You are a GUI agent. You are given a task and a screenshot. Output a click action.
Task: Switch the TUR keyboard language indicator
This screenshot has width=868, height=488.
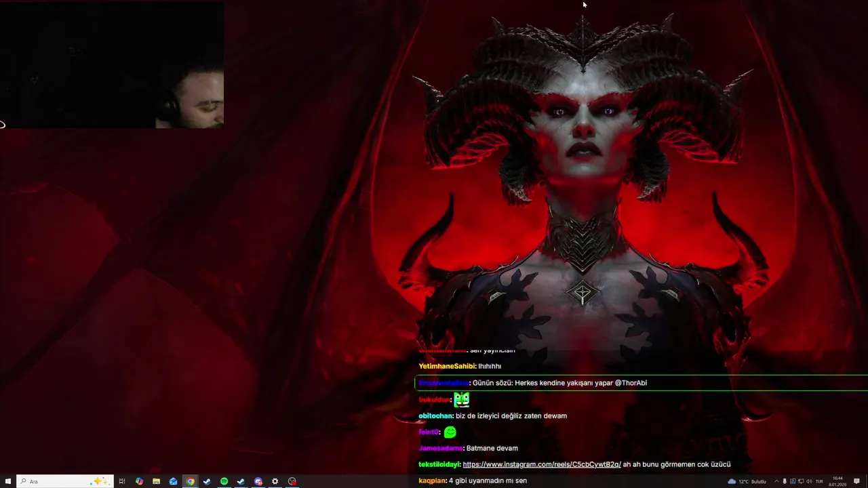pos(819,481)
